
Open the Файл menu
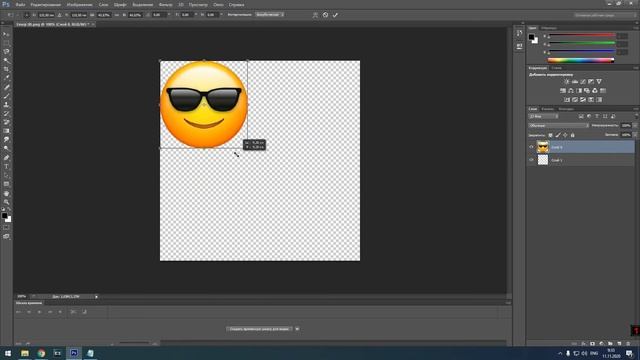point(20,5)
